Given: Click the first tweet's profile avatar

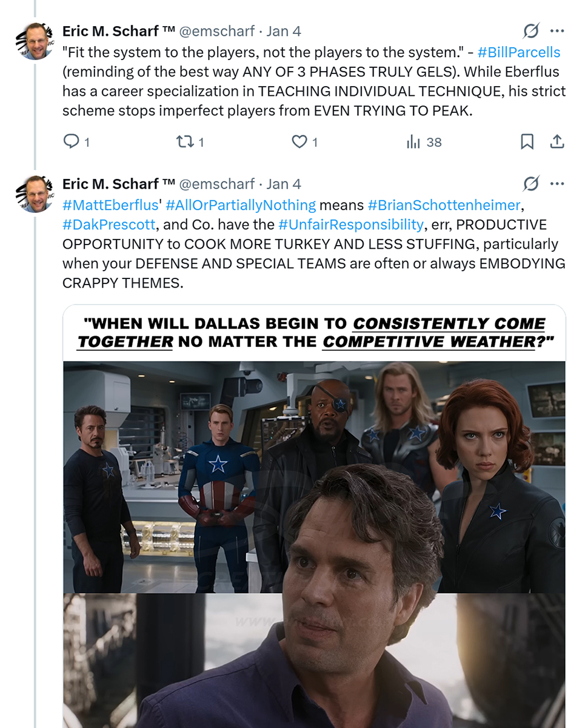Looking at the screenshot, I should (x=35, y=42).
